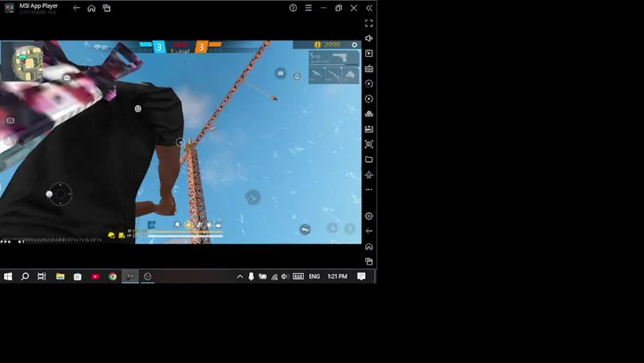Tap the in-game camera icon on left
Image resolution: width=644 pixels, height=363 pixels.
(10, 120)
